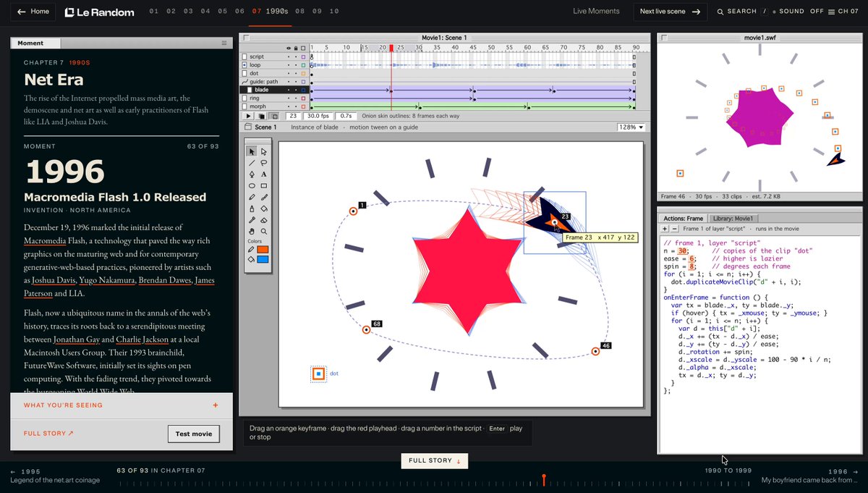The height and width of the screenshot is (493, 868).
Task: Open the Moment panel hamburger menu
Action: tap(224, 43)
